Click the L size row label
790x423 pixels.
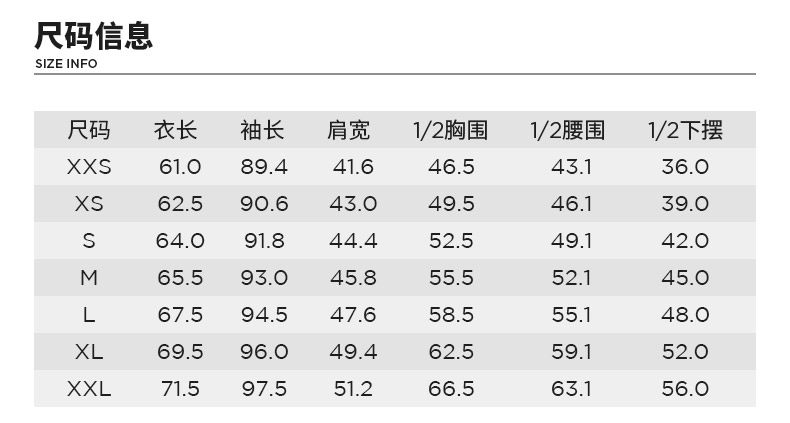click(x=89, y=315)
